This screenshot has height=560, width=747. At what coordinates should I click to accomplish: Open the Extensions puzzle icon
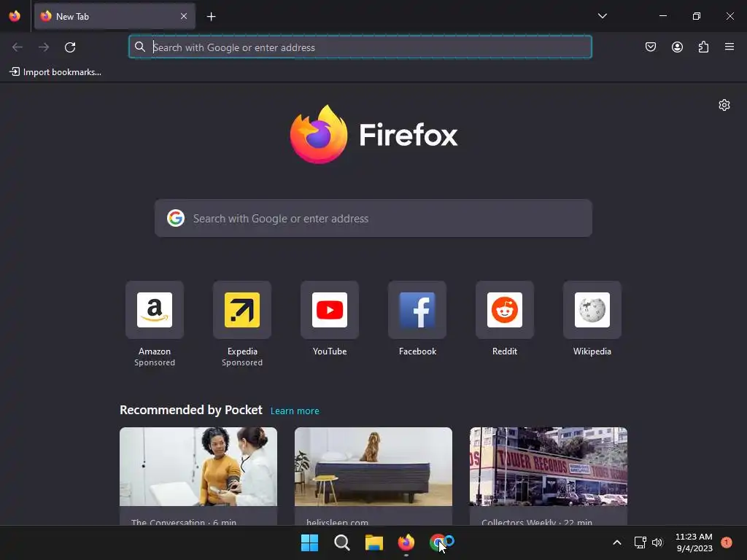(x=703, y=47)
